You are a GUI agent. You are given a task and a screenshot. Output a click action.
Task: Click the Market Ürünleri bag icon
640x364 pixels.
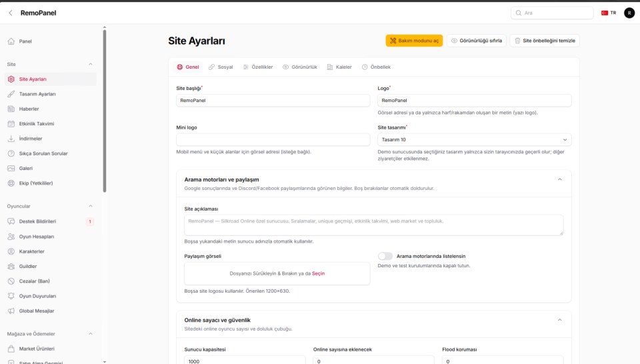pos(11,349)
